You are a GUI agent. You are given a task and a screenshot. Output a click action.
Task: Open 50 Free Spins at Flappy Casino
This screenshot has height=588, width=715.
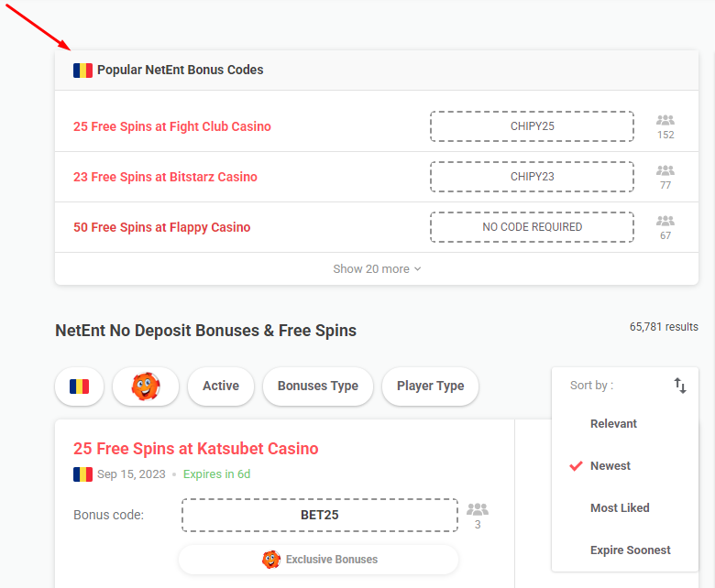coord(162,228)
